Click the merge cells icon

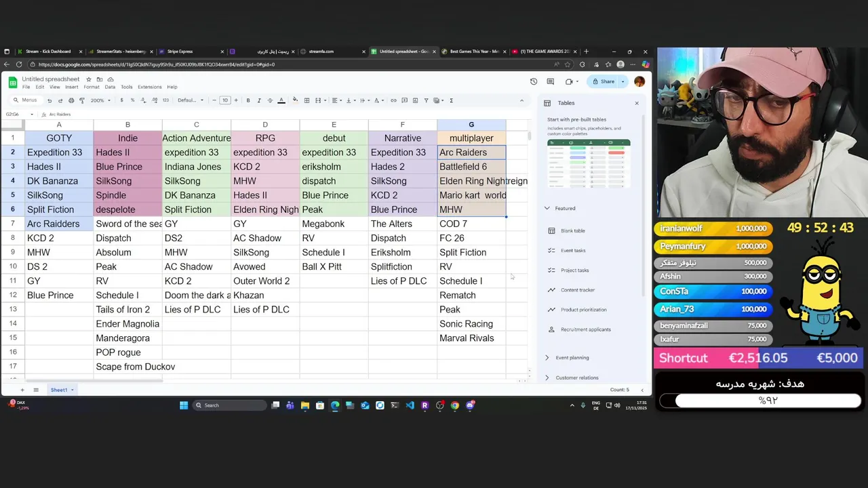(x=317, y=100)
